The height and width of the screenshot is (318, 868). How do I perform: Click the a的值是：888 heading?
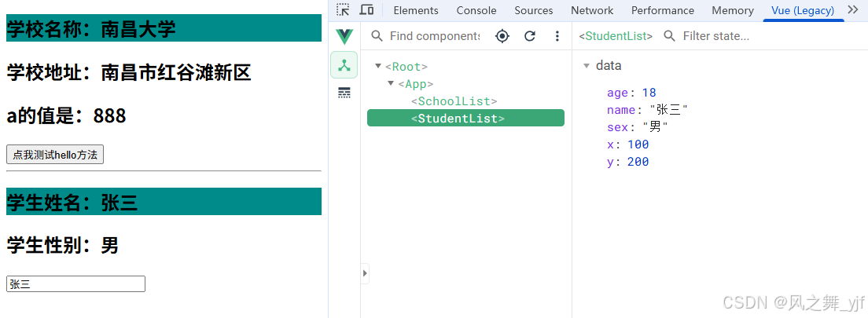[66, 115]
